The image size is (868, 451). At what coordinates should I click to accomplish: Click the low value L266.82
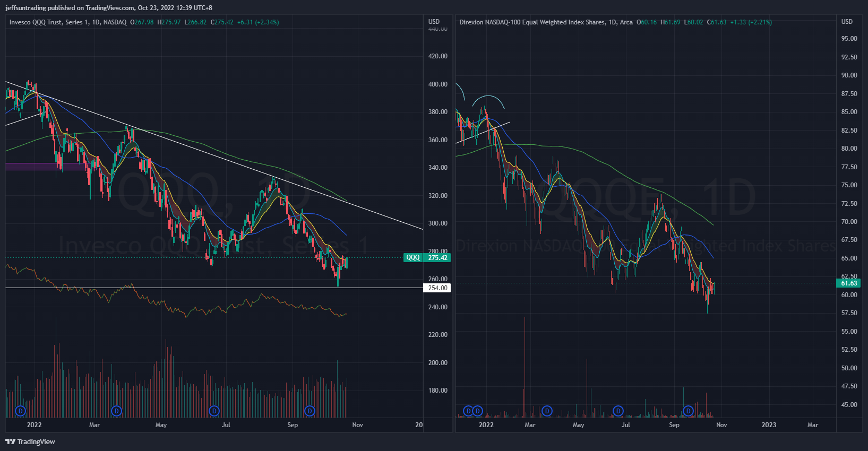pos(195,22)
